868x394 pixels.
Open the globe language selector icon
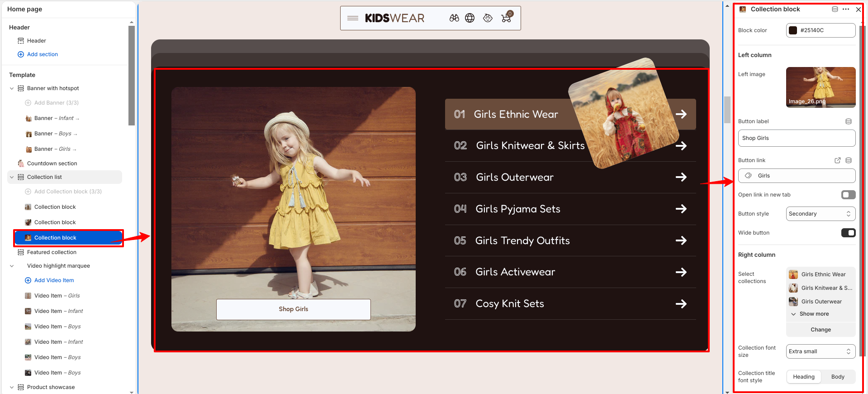pyautogui.click(x=470, y=18)
